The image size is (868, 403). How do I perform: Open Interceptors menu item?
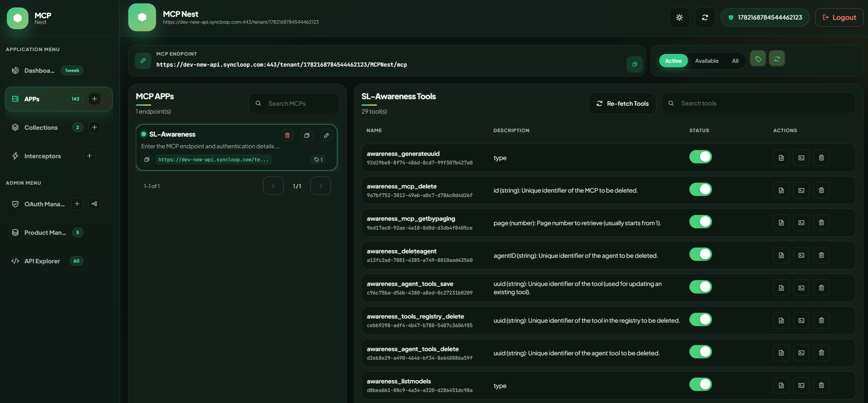[43, 156]
